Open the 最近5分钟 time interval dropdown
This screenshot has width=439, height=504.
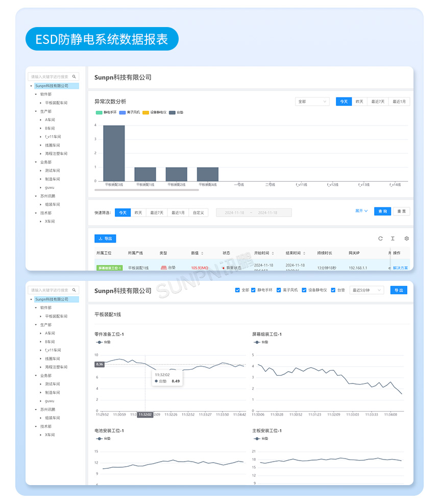pos(367,290)
